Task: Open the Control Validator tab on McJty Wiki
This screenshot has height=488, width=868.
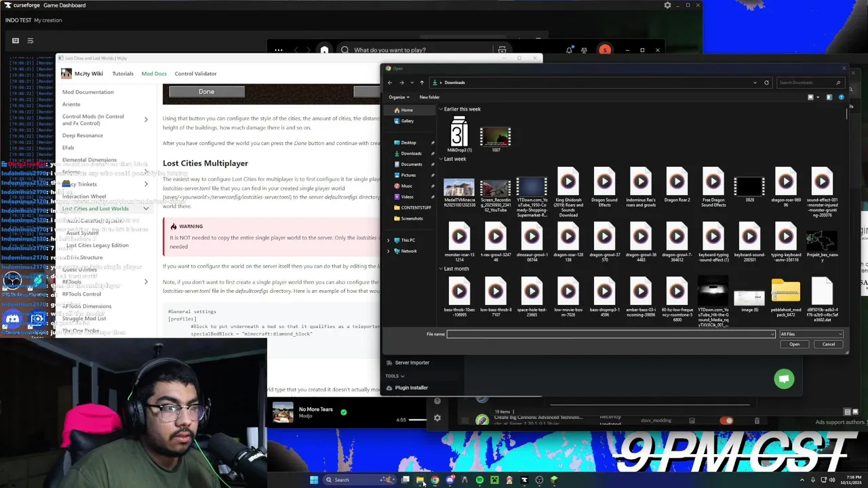Action: click(195, 73)
